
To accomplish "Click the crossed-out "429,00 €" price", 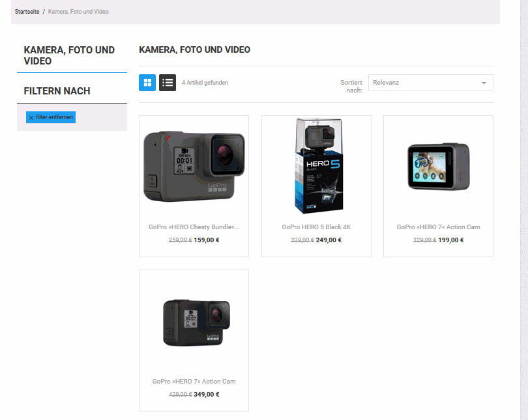I will [x=180, y=395].
